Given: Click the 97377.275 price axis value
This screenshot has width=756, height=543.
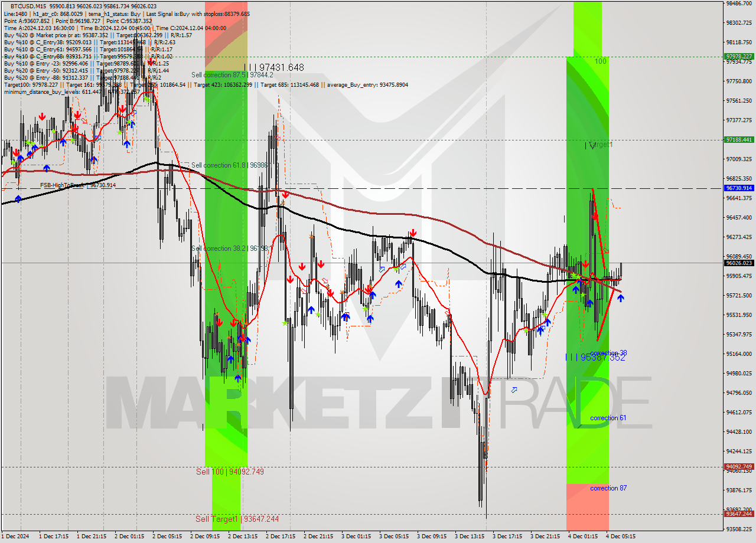Looking at the screenshot, I should pyautogui.click(x=739, y=120).
